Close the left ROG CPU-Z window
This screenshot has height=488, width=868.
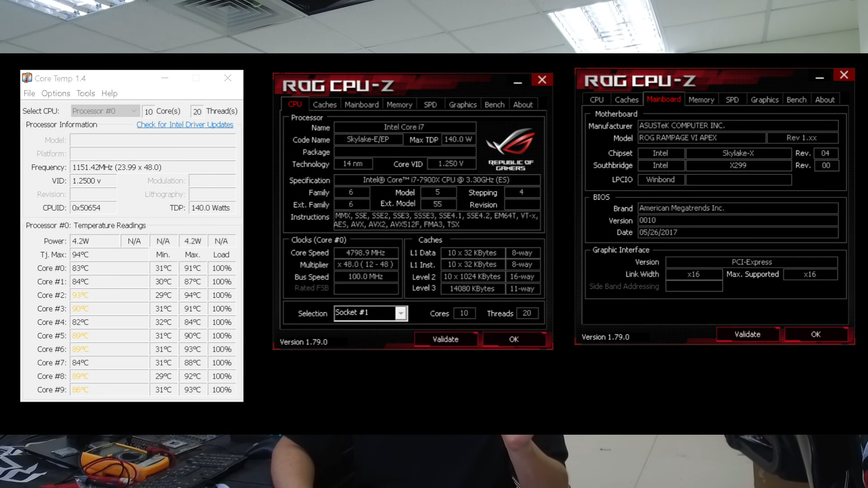coord(542,80)
